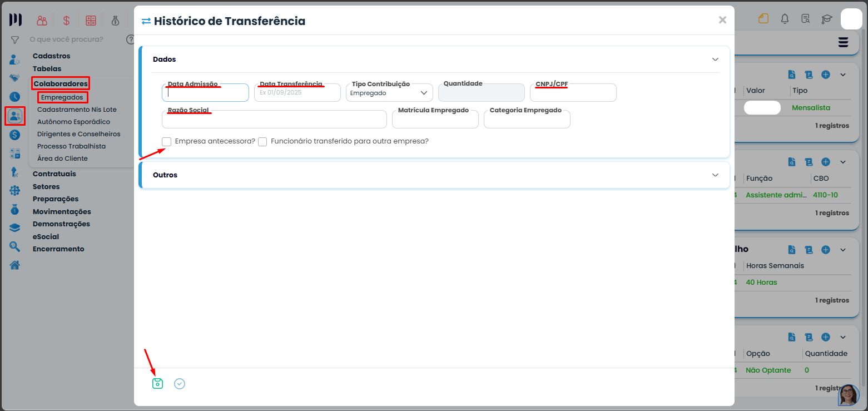868x411 pixels.
Task: Collapse the Função/CBO card with its chevron
Action: (x=842, y=162)
